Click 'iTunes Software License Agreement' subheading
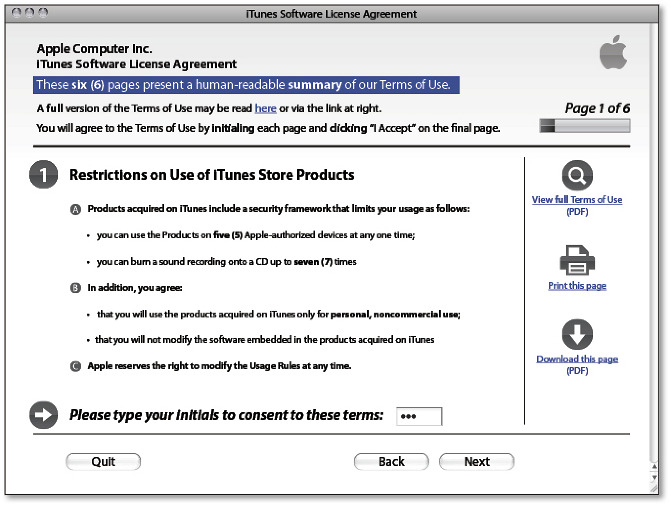670x506 pixels. click(x=136, y=64)
